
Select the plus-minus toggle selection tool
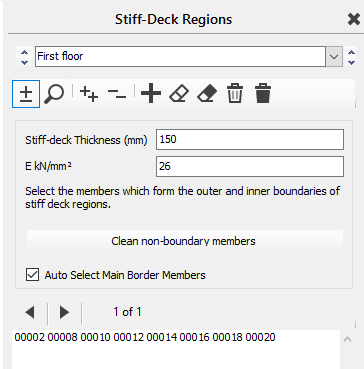(x=26, y=94)
